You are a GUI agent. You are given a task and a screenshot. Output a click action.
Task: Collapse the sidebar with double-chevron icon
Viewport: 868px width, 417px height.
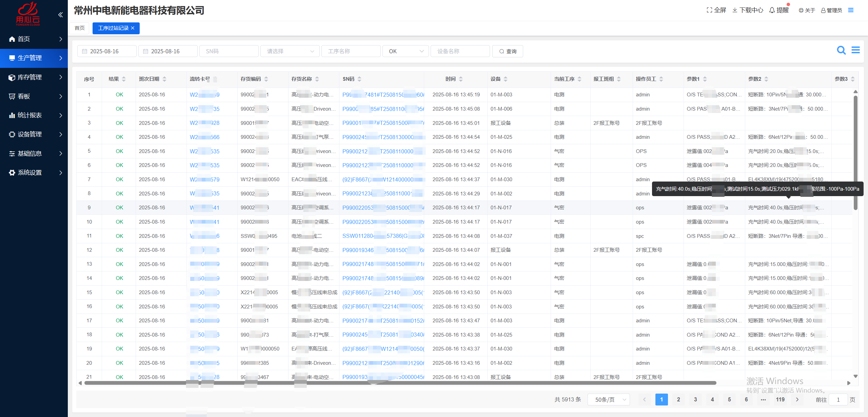(x=60, y=15)
